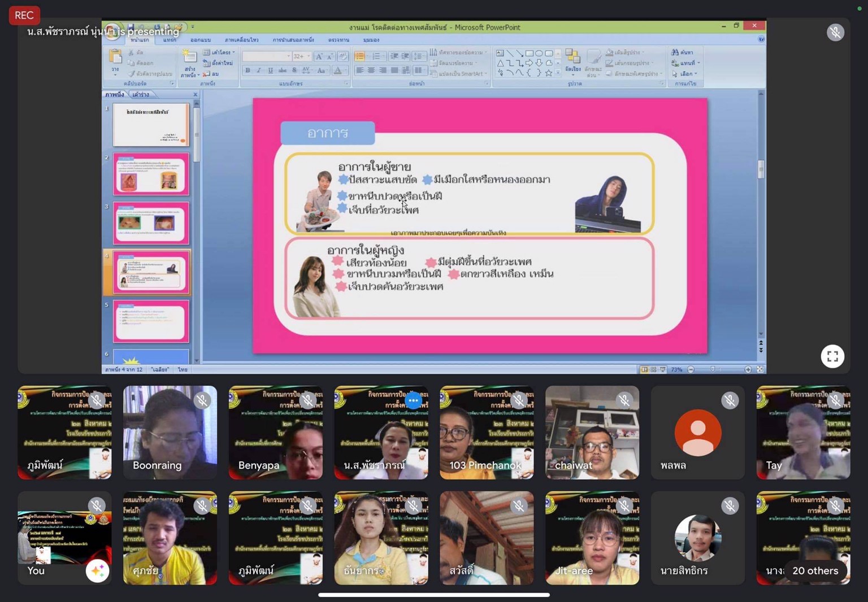Open the Outline tab in slide pane
Image resolution: width=868 pixels, height=602 pixels.
click(x=141, y=94)
